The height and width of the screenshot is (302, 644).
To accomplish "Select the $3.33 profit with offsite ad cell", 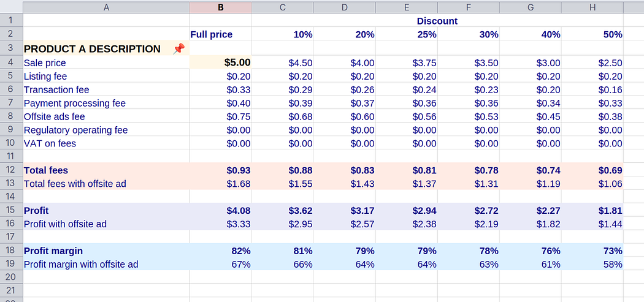I will click(221, 224).
